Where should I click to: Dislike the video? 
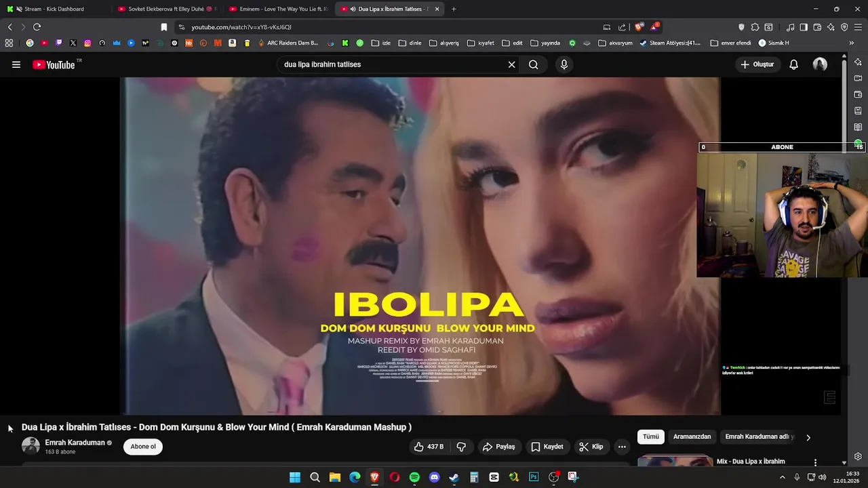click(x=461, y=447)
